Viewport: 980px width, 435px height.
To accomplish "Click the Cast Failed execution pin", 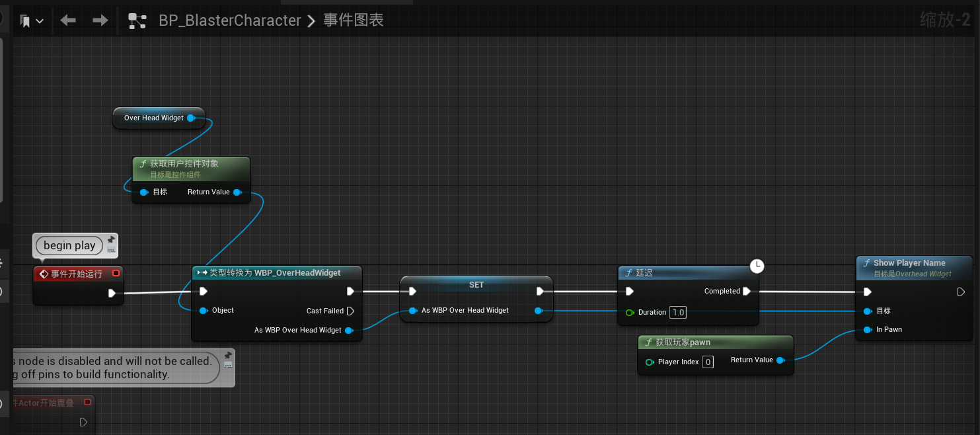I will (350, 311).
